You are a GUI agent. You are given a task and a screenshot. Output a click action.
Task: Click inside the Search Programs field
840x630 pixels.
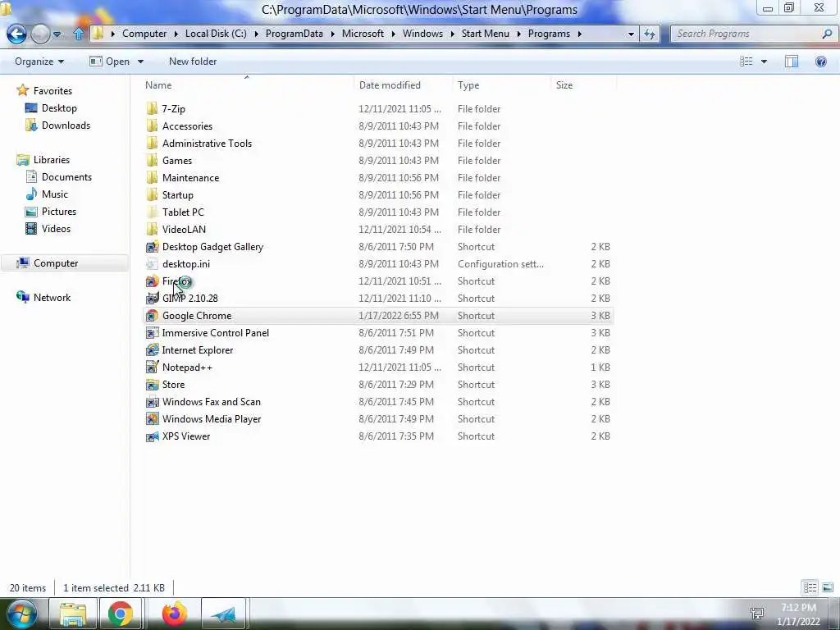click(745, 34)
